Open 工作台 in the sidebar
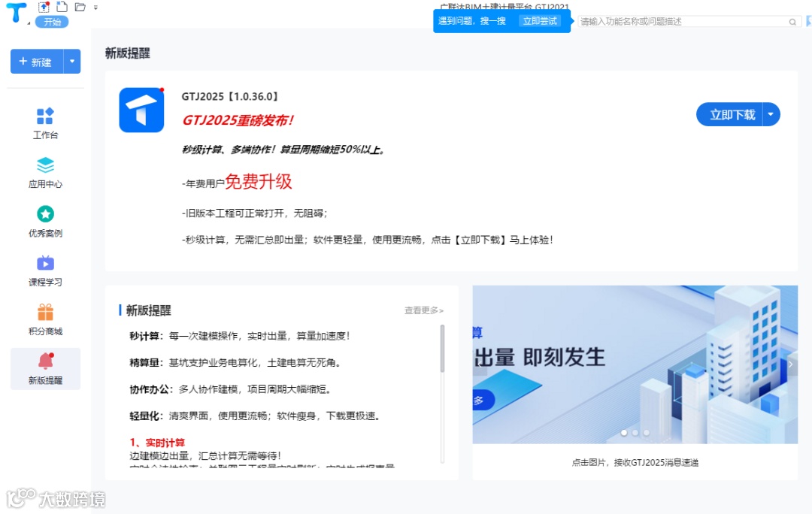Screen dimensions: 812x514 46,124
